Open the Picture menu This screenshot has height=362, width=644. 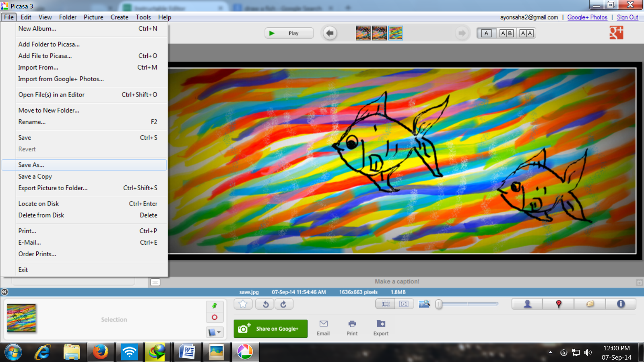pyautogui.click(x=93, y=17)
